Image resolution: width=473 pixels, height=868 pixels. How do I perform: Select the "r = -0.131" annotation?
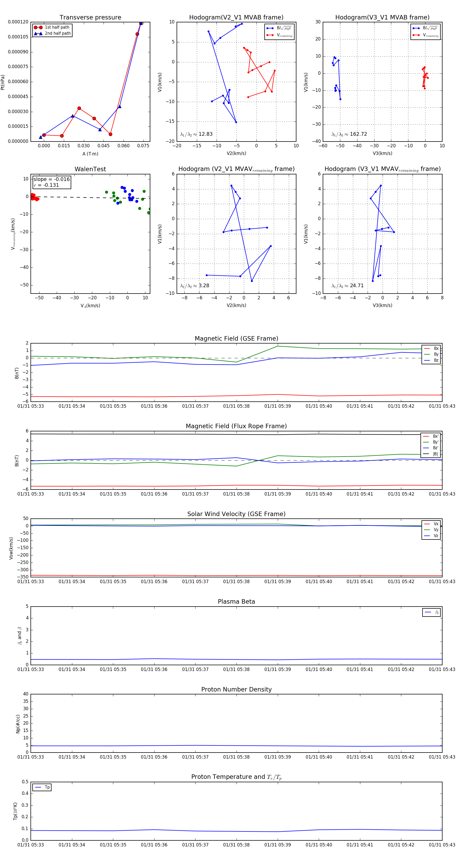point(46,185)
